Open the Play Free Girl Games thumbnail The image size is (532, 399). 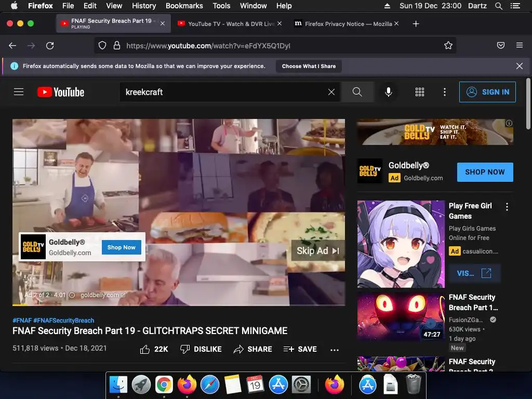coord(401,244)
